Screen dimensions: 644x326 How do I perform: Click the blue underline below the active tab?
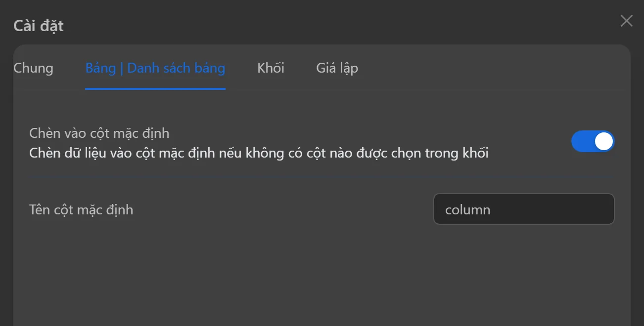click(155, 89)
